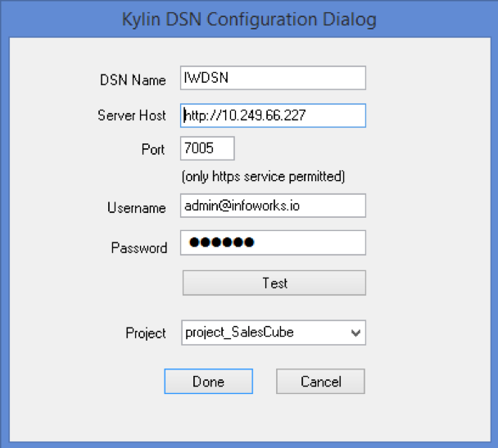Click the 'DSN Name' label
Viewport: 498px width, 448px height.
[133, 79]
